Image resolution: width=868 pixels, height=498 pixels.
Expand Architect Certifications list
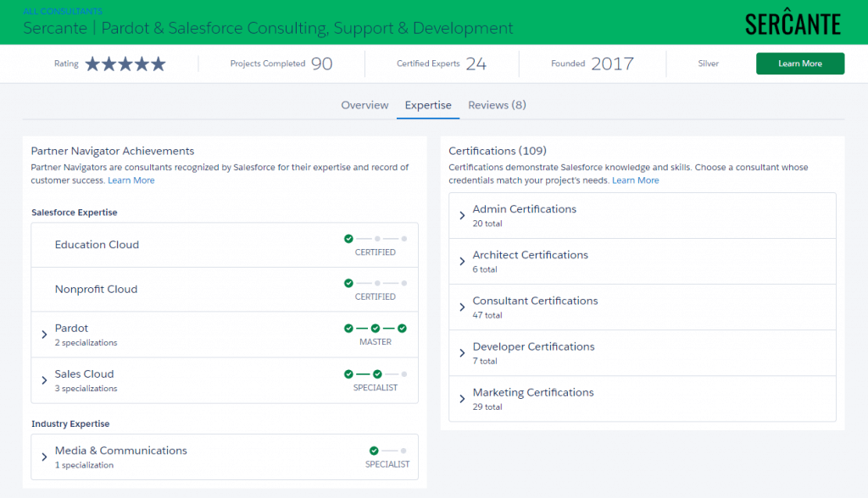(462, 261)
